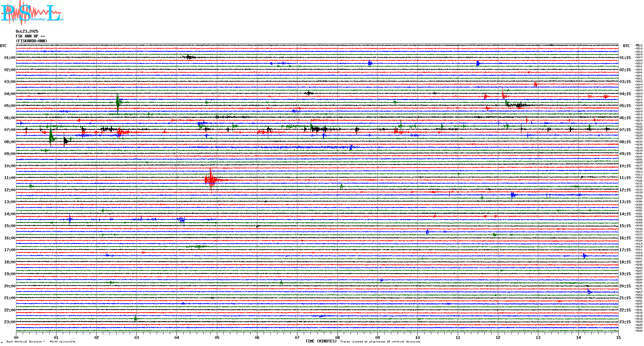
Task: Click the 04:15 time label on right
Action: pos(625,94)
